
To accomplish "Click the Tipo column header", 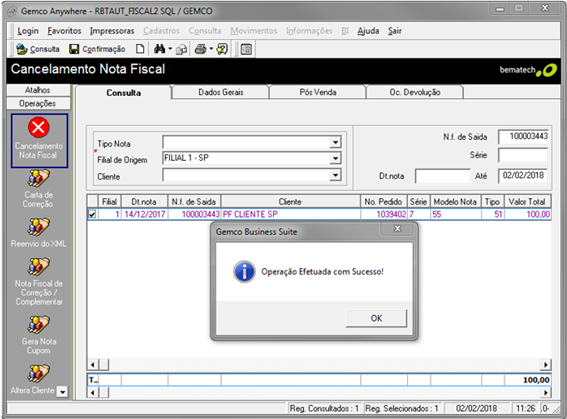I will tap(493, 202).
